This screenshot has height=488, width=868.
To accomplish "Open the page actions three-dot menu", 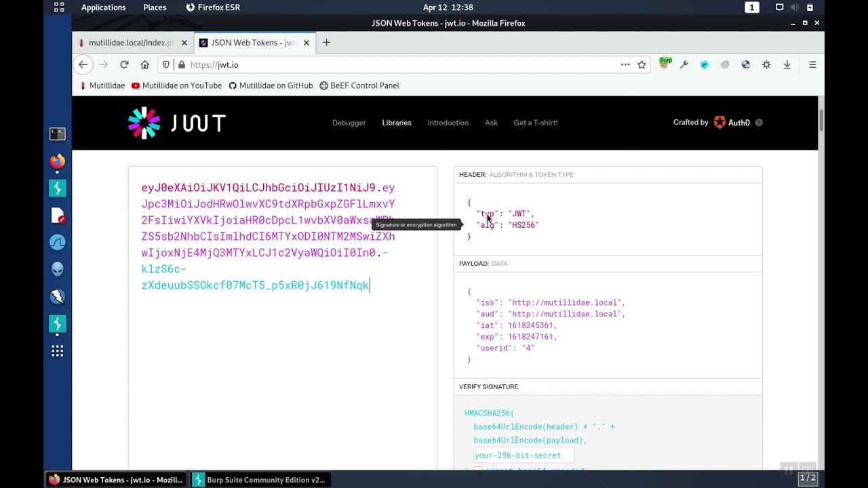I will [625, 64].
